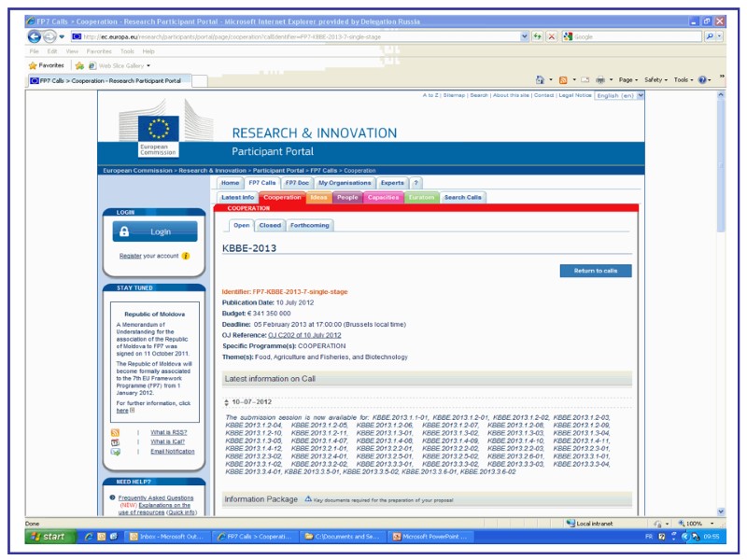This screenshot has height=560, width=747.
Task: Open the recent pages dropdown arrow
Action: (x=62, y=36)
